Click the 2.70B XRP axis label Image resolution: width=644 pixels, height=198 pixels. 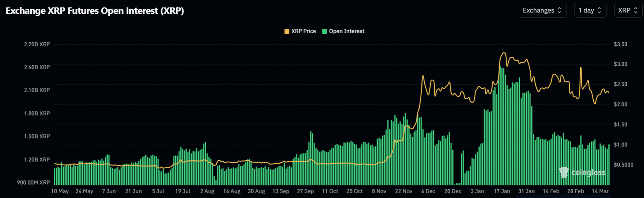[37, 44]
